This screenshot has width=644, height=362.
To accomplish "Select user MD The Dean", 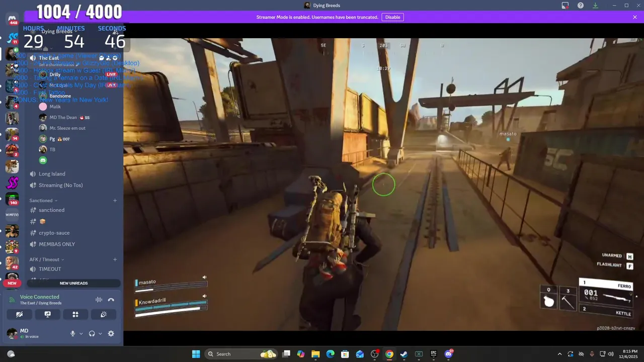I will click(x=63, y=117).
